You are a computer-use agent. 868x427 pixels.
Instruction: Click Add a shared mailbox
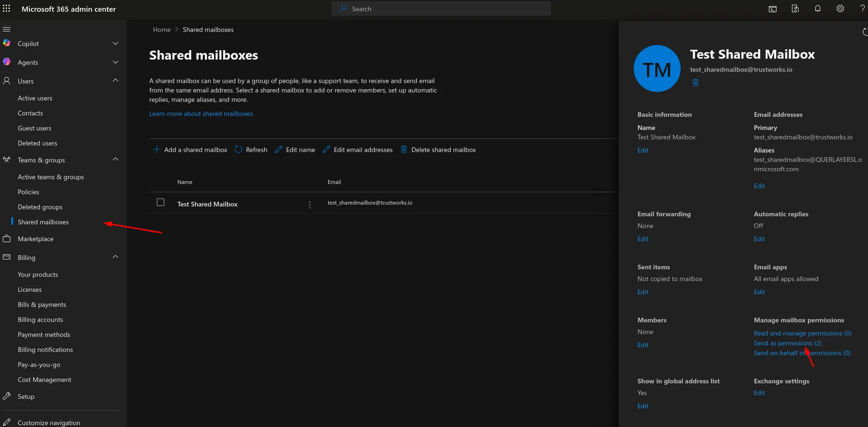click(x=190, y=150)
